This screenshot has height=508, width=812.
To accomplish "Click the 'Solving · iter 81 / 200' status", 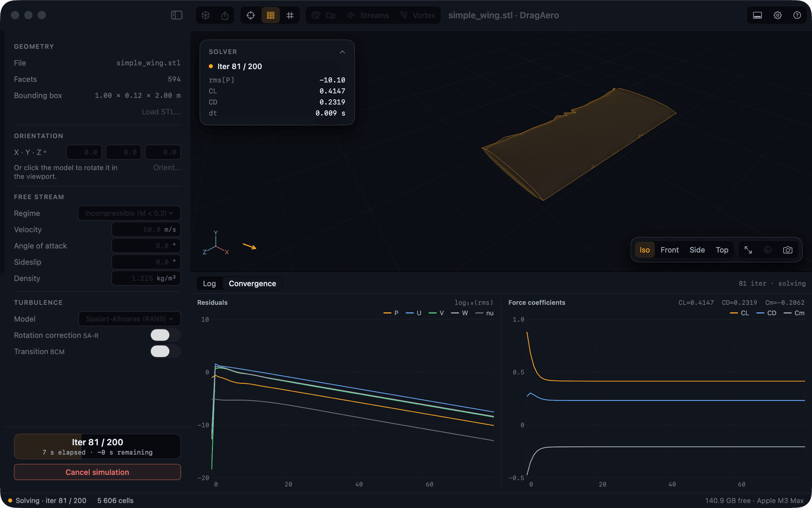I will pos(47,500).
